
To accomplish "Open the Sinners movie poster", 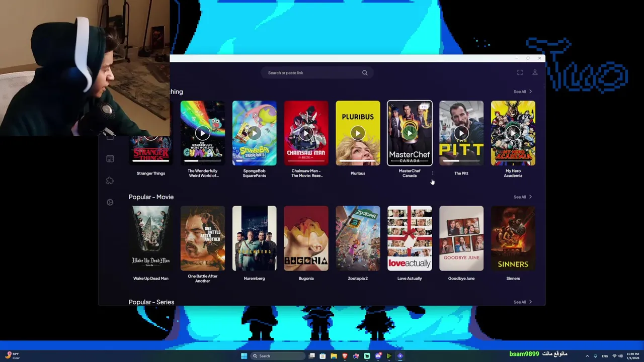I will pos(513,238).
